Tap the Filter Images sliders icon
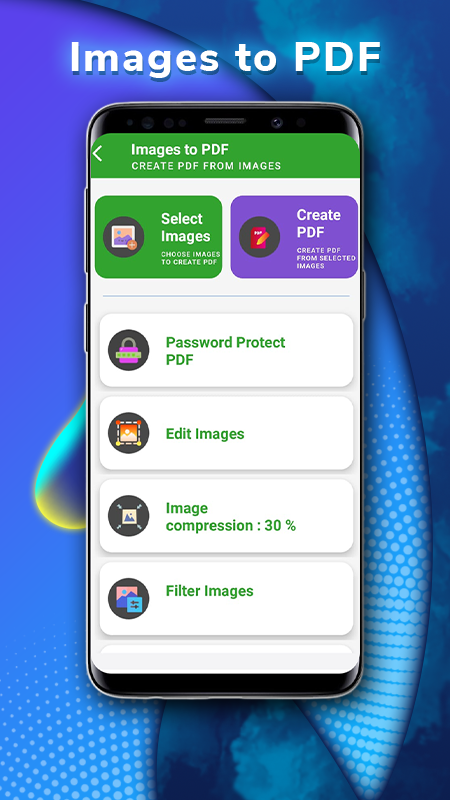 (x=129, y=598)
